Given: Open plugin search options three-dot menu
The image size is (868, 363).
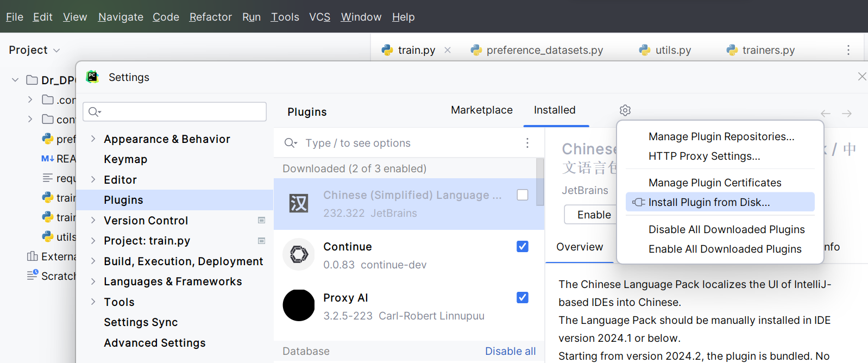Looking at the screenshot, I should click(527, 143).
